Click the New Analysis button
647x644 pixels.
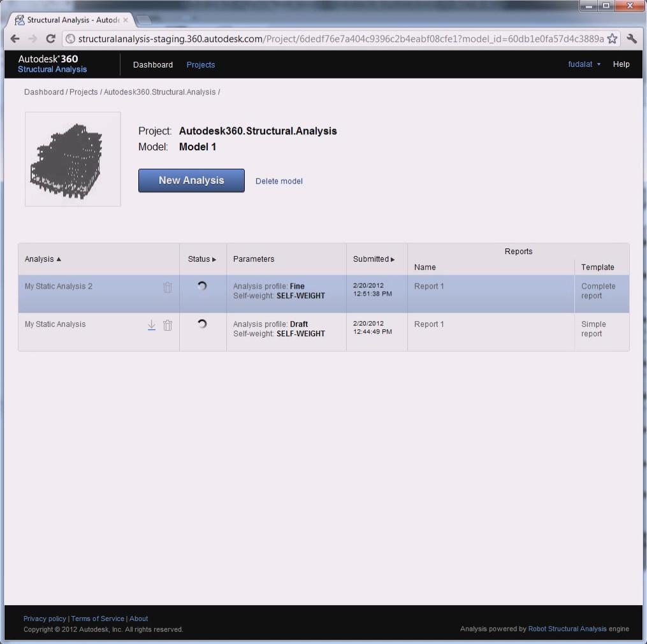(x=191, y=180)
